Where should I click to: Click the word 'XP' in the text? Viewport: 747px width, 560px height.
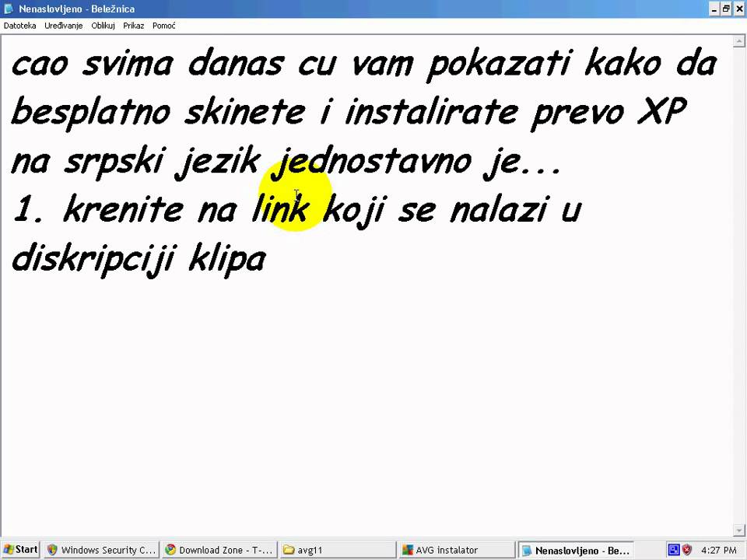click(661, 111)
